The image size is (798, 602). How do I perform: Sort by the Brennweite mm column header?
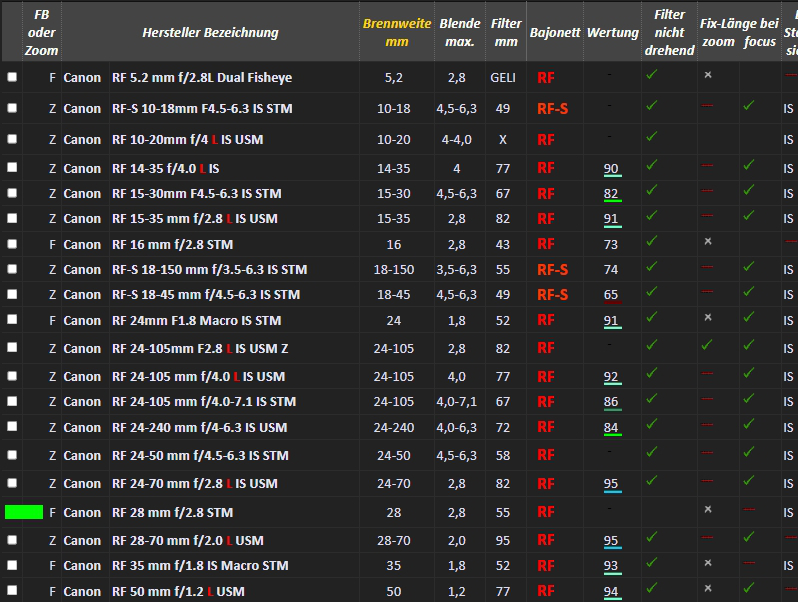click(397, 32)
